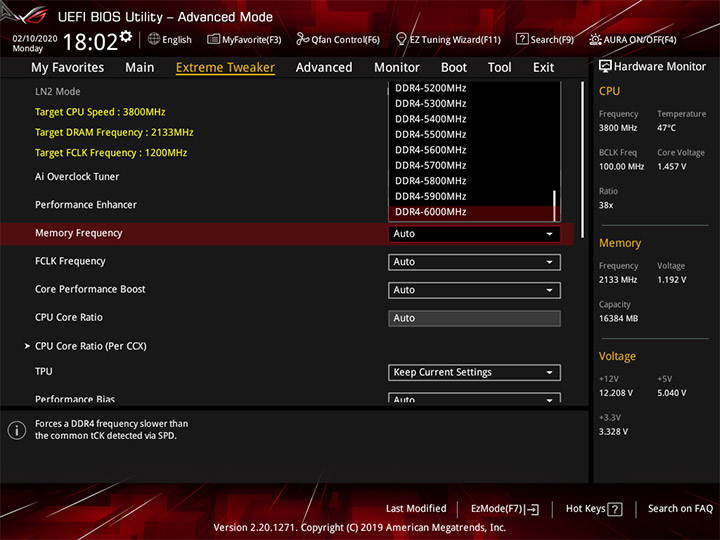Click the Hot Keys question mark icon
This screenshot has height=540, width=720.
(x=614, y=509)
